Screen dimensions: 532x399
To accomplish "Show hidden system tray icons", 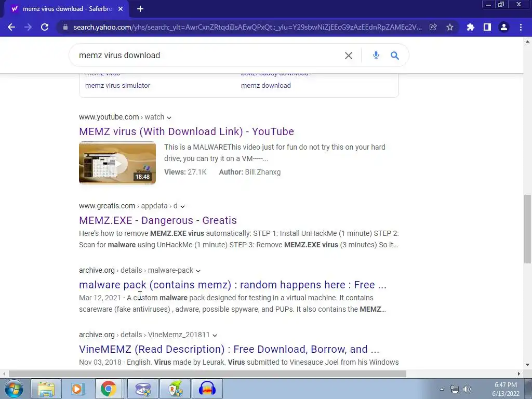I will coord(442,389).
